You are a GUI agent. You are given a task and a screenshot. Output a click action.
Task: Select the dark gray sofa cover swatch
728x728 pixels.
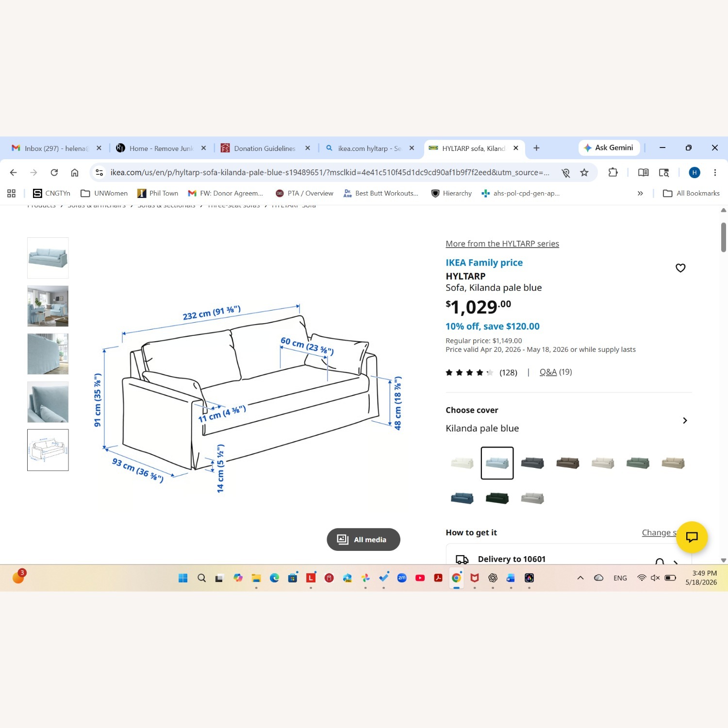click(532, 463)
